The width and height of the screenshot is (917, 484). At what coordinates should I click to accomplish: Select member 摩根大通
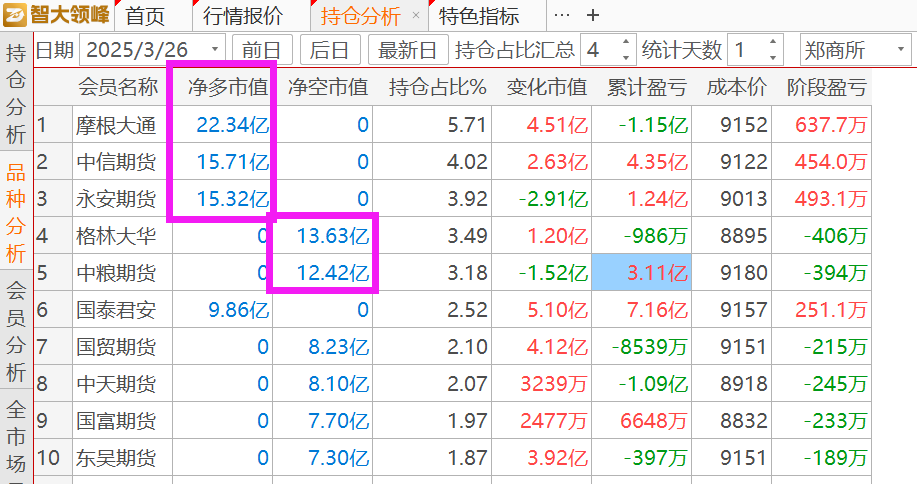(x=116, y=125)
